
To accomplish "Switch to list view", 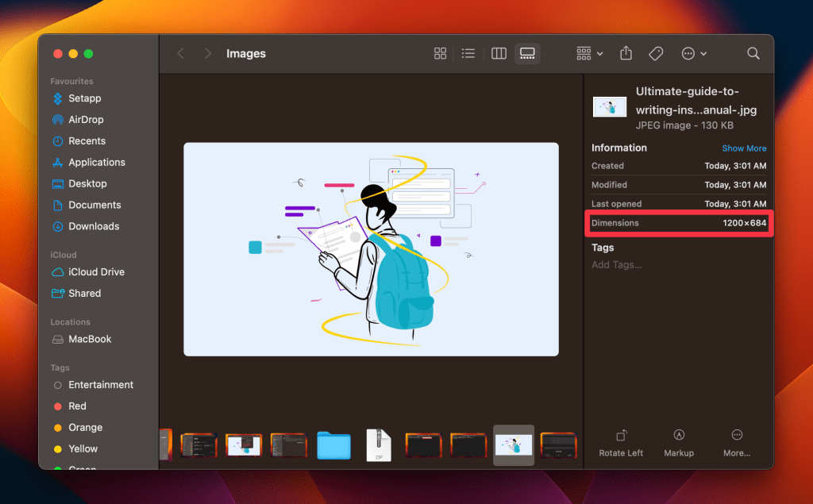I will click(468, 53).
